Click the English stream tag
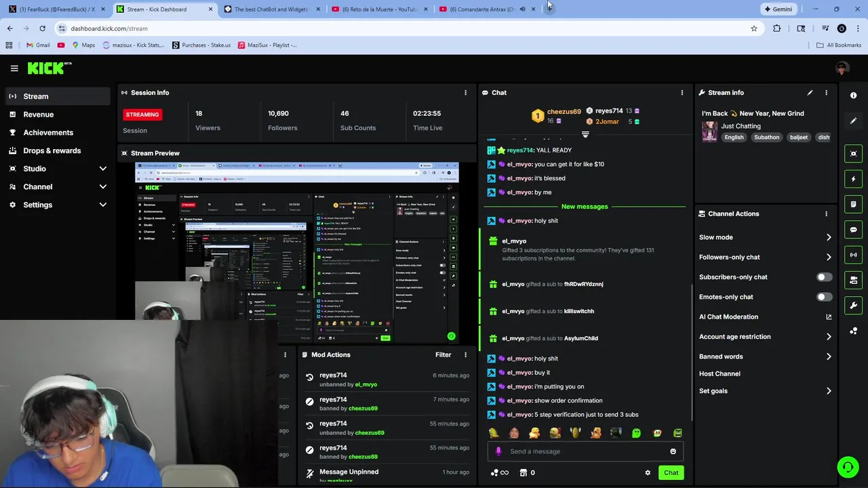Viewport: 868px width, 488px height. 734,138
